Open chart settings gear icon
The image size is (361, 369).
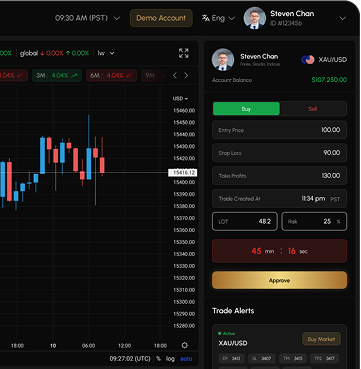[x=185, y=345]
